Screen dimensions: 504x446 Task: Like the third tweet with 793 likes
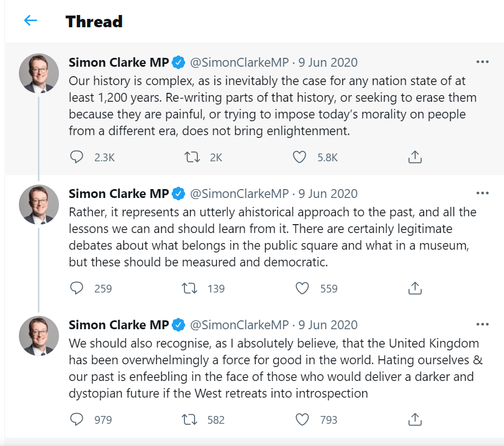(x=302, y=420)
